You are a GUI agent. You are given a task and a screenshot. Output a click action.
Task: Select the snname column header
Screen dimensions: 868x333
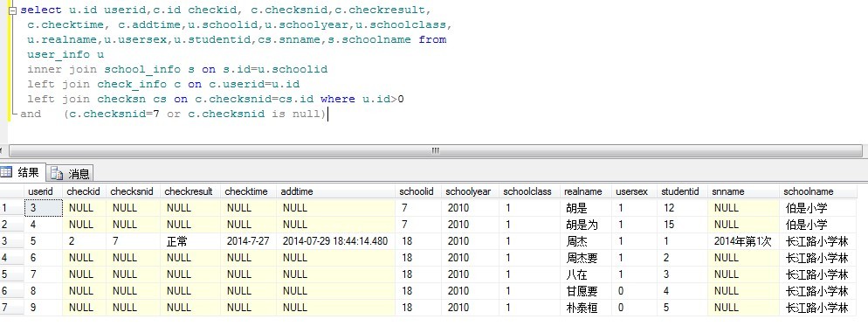(743, 191)
